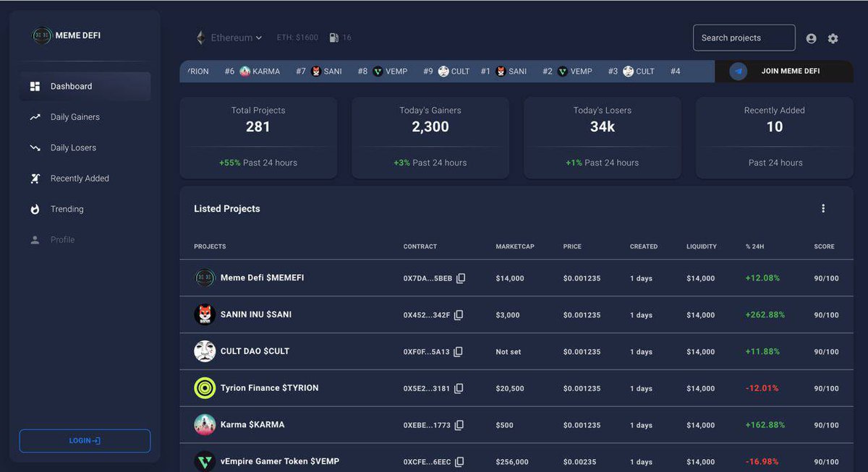Copy the SANIN INU contract address

tap(459, 315)
